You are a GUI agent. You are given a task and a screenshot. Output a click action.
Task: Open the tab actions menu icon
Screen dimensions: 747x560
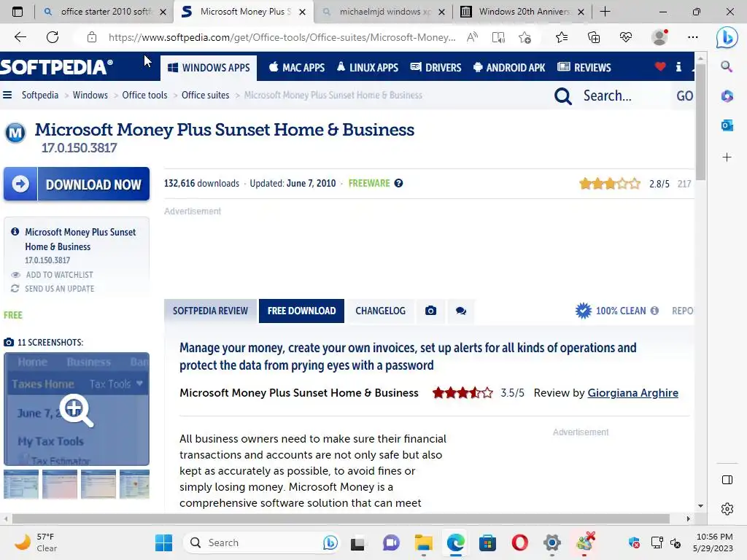point(18,12)
